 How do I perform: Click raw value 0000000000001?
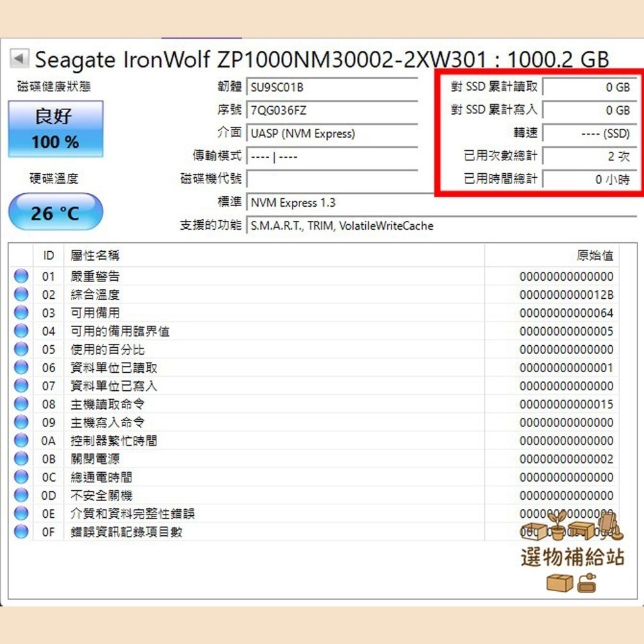566,368
